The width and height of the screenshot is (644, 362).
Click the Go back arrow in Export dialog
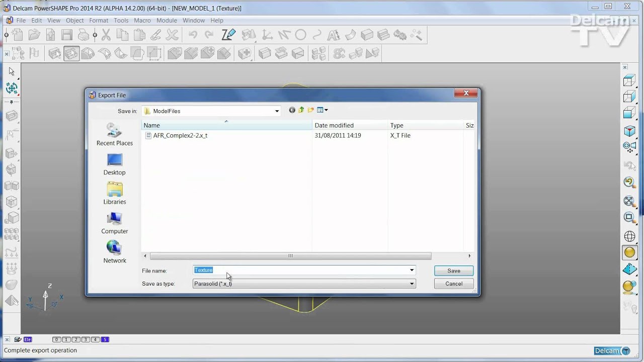click(292, 110)
